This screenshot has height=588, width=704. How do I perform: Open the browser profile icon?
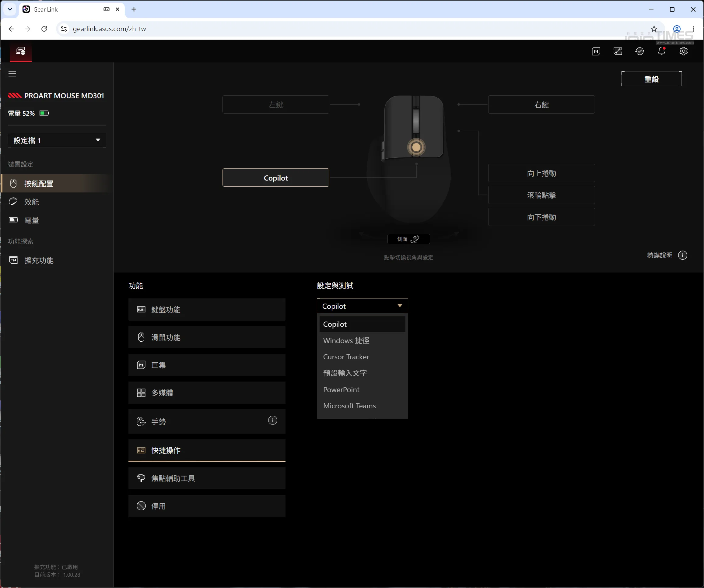click(x=677, y=29)
